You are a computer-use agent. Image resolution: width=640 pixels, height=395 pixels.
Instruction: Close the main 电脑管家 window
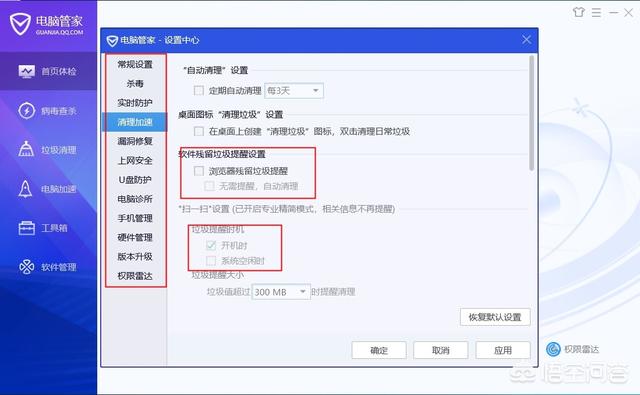click(629, 13)
